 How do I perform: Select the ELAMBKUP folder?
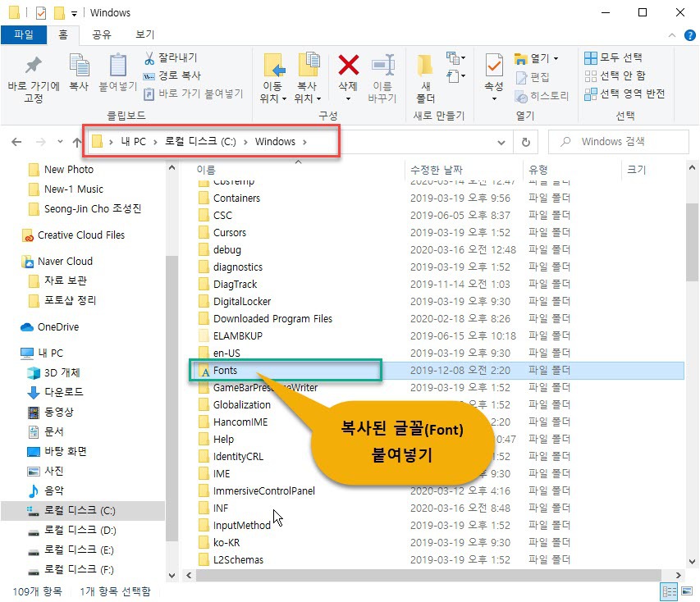click(x=237, y=336)
